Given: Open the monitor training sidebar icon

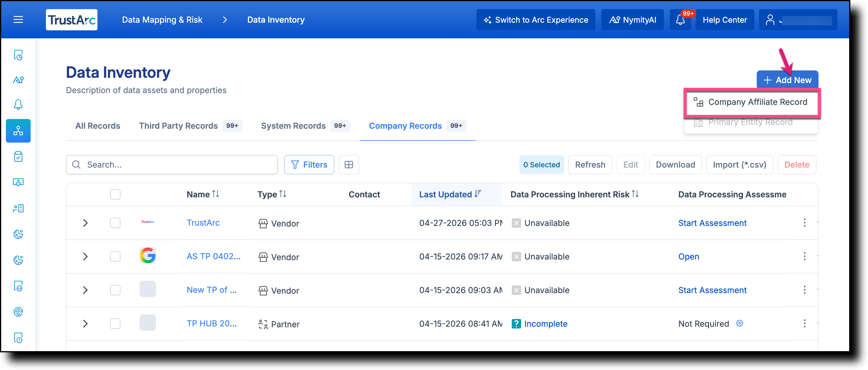Looking at the screenshot, I should coord(18,182).
